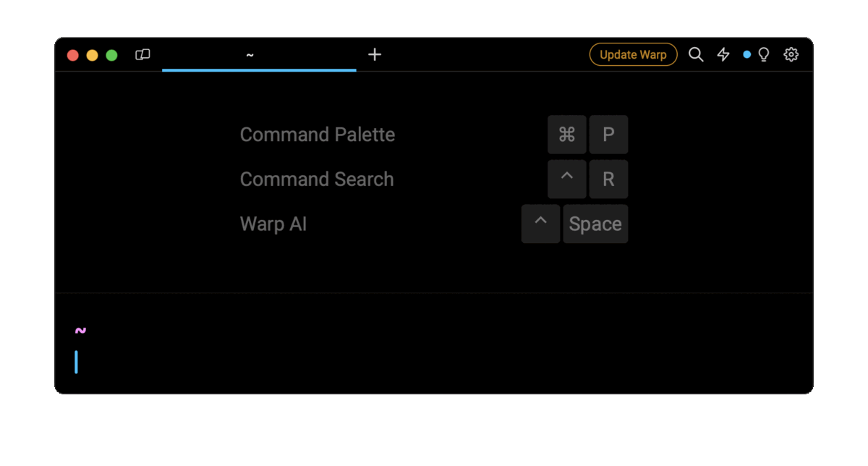Open a new tab with the plus icon

[x=375, y=54]
